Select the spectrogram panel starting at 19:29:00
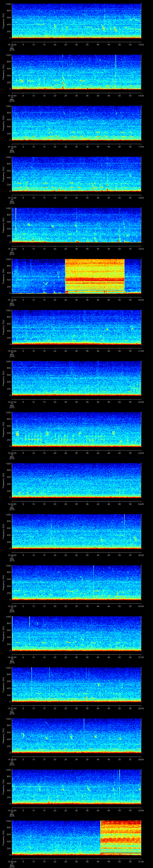Screen dimensions: 153x868 coord(77,787)
